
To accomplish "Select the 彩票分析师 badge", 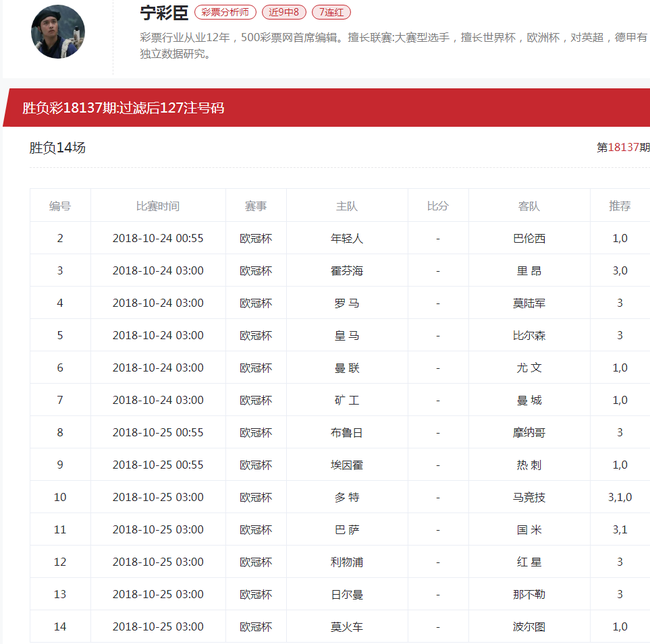I will coord(225,12).
